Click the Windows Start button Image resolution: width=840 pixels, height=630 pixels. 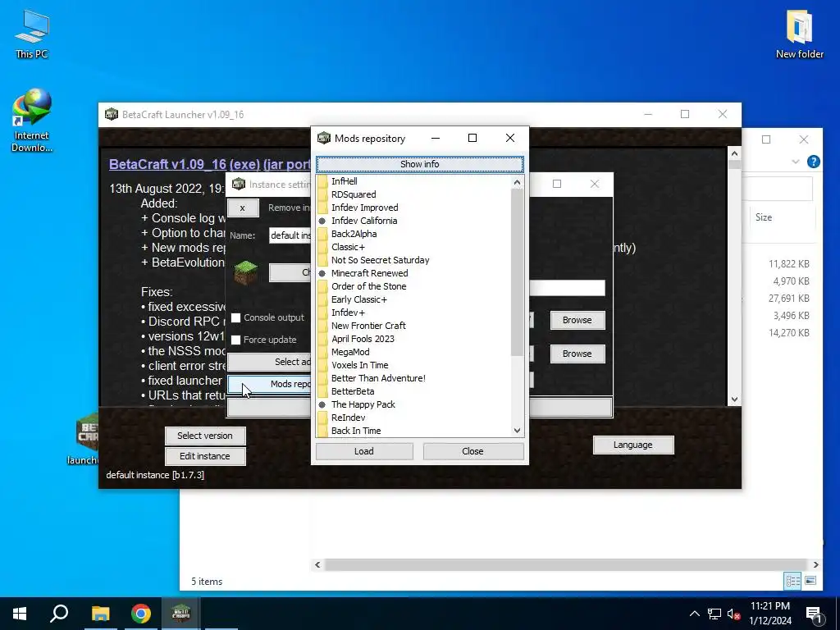click(20, 614)
